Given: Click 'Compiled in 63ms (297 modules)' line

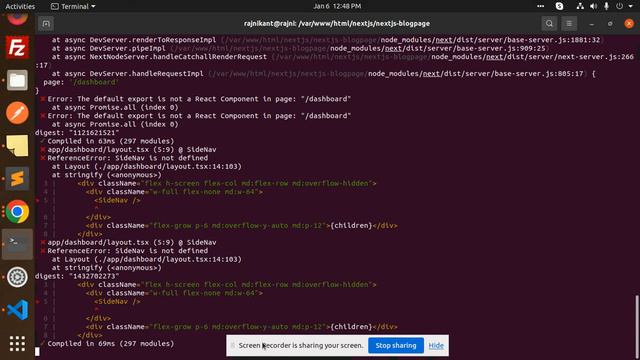Looking at the screenshot, I should (x=111, y=141).
